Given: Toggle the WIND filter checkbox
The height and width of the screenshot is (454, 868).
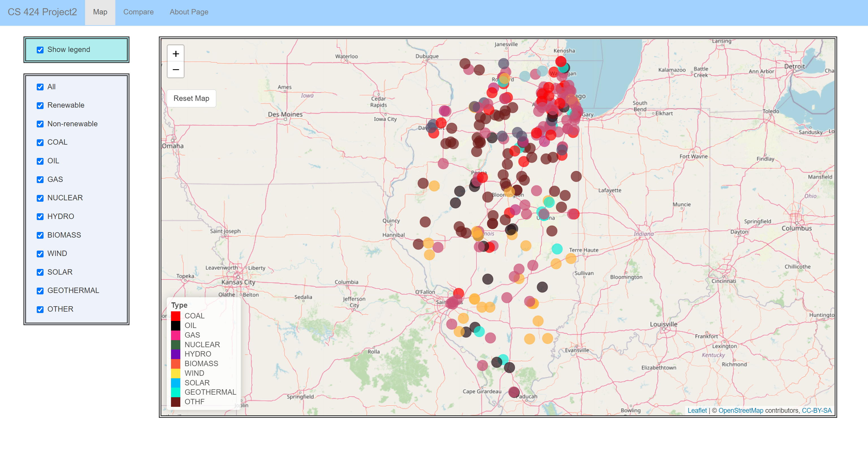Looking at the screenshot, I should (40, 254).
